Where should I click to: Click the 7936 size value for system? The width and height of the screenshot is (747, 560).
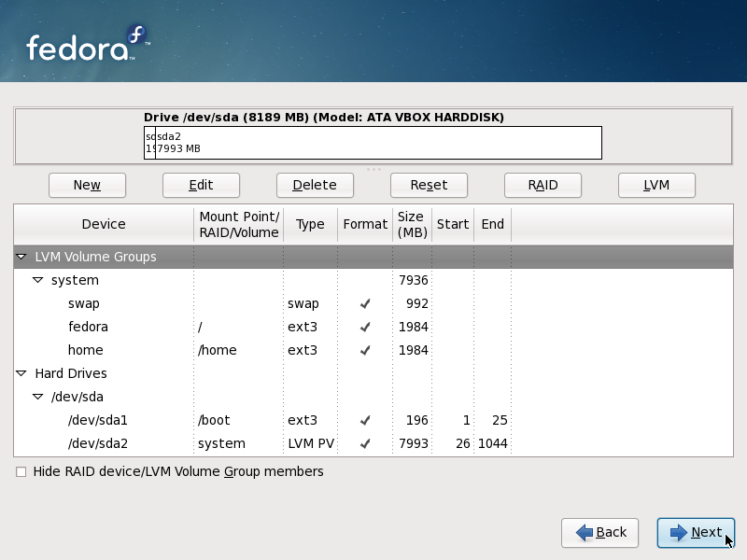(413, 280)
